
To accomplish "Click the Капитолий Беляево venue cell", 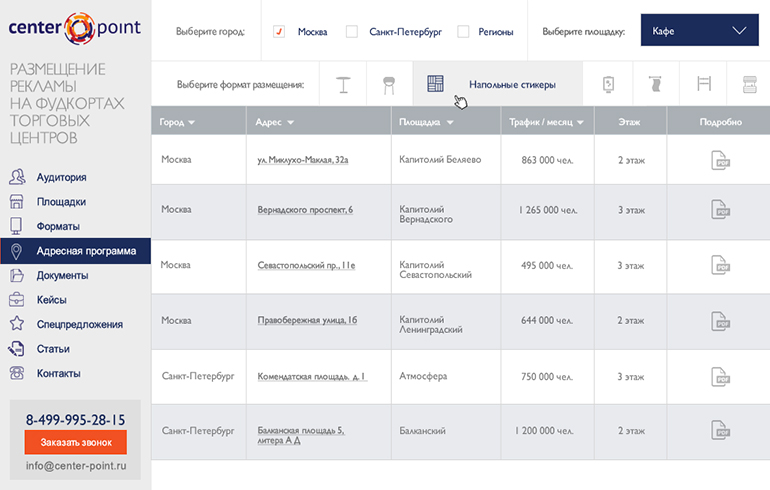I will pyautogui.click(x=440, y=160).
